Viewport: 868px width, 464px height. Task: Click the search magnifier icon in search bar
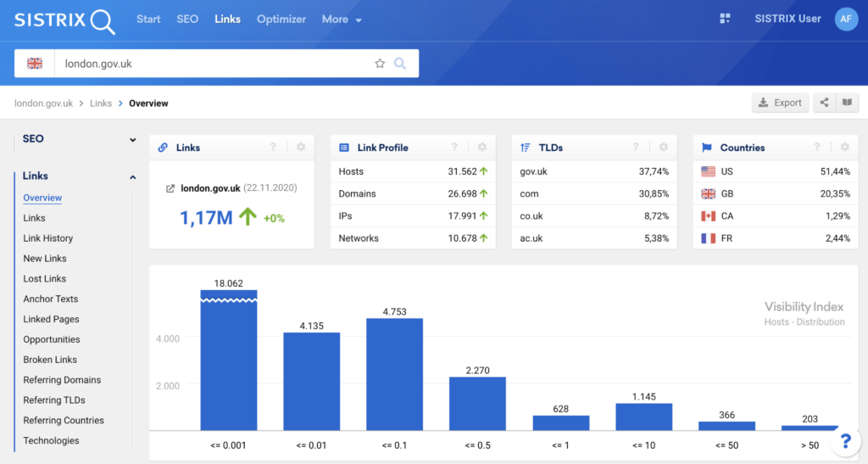[400, 64]
